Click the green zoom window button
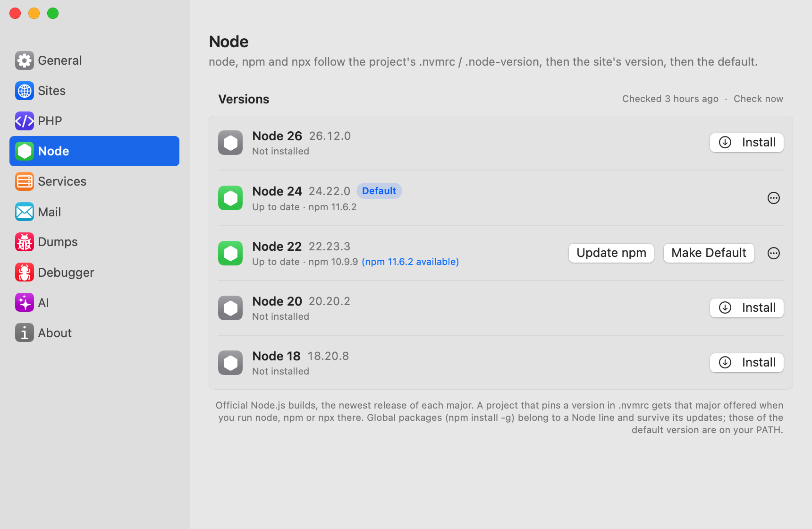 (x=53, y=13)
